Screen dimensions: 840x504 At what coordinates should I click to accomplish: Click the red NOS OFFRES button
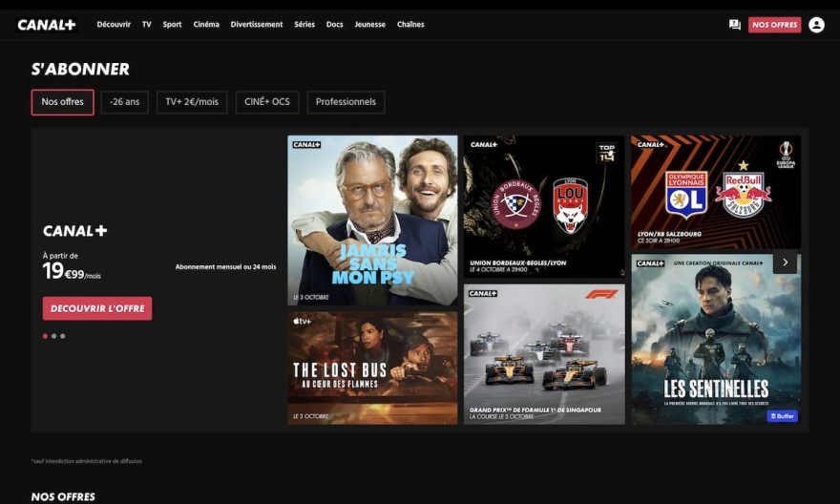tap(774, 25)
